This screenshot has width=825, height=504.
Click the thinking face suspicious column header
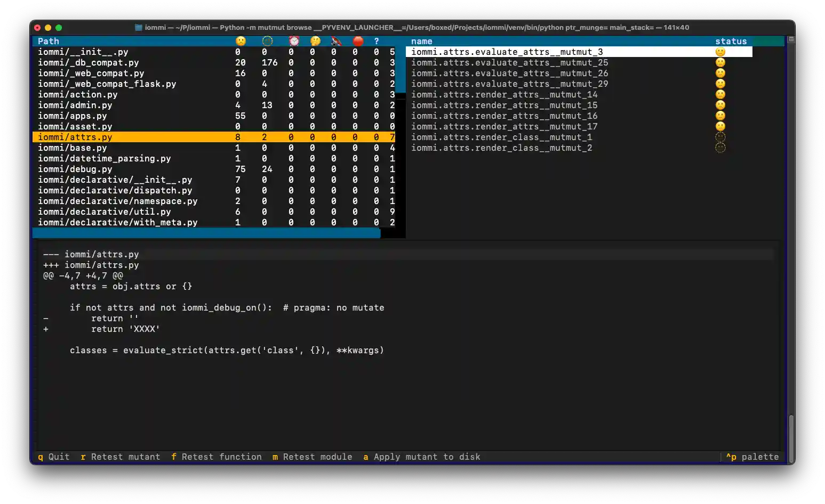point(315,41)
